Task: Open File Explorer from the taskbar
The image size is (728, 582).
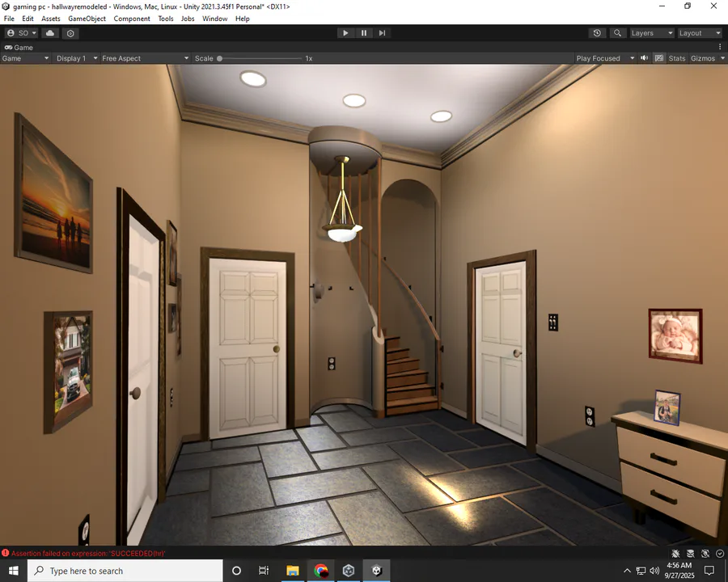Action: [293, 571]
